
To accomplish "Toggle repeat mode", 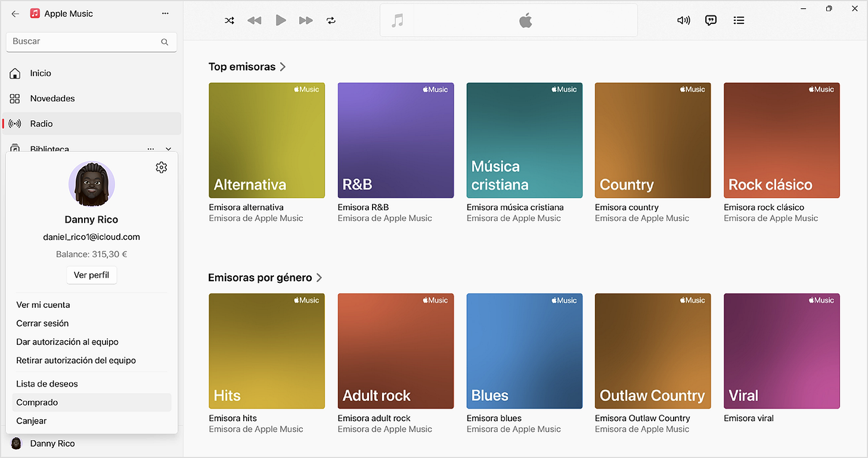I will pyautogui.click(x=331, y=20).
